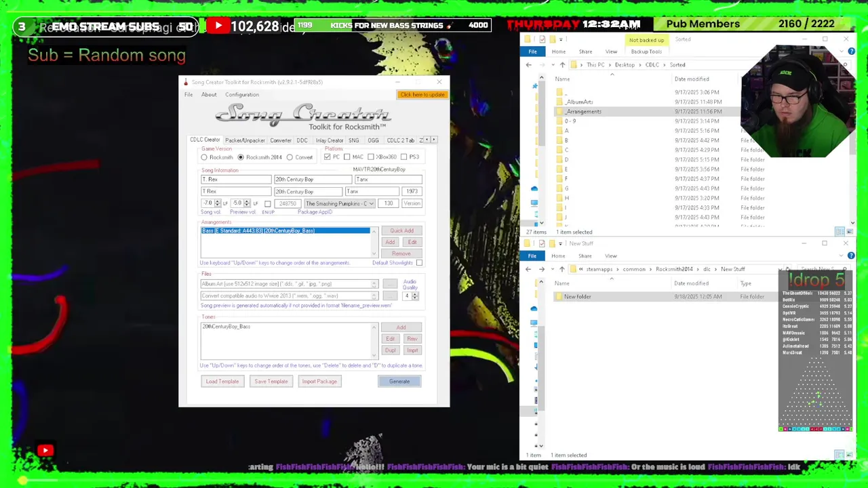The width and height of the screenshot is (868, 488).
Task: Enable the MAC platform checkbox
Action: coord(347,157)
